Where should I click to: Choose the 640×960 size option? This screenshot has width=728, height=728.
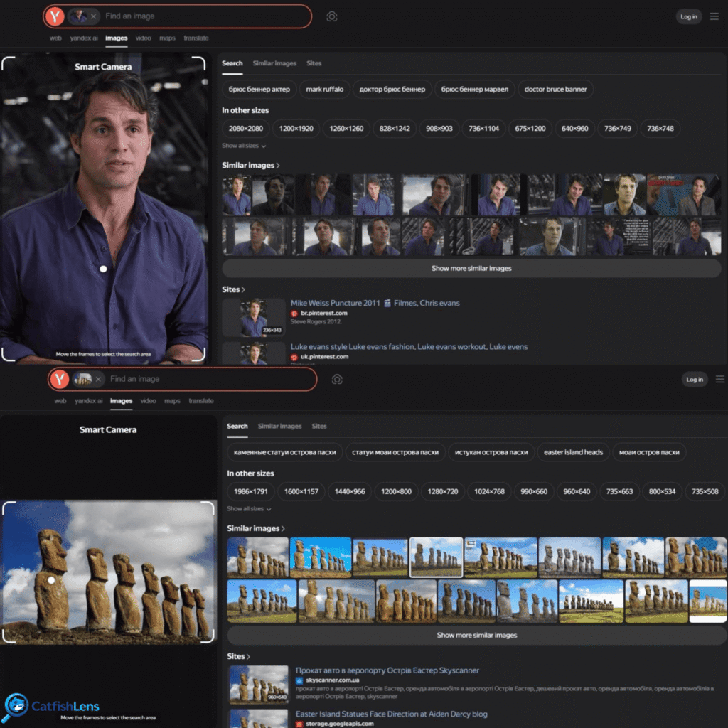tap(574, 129)
